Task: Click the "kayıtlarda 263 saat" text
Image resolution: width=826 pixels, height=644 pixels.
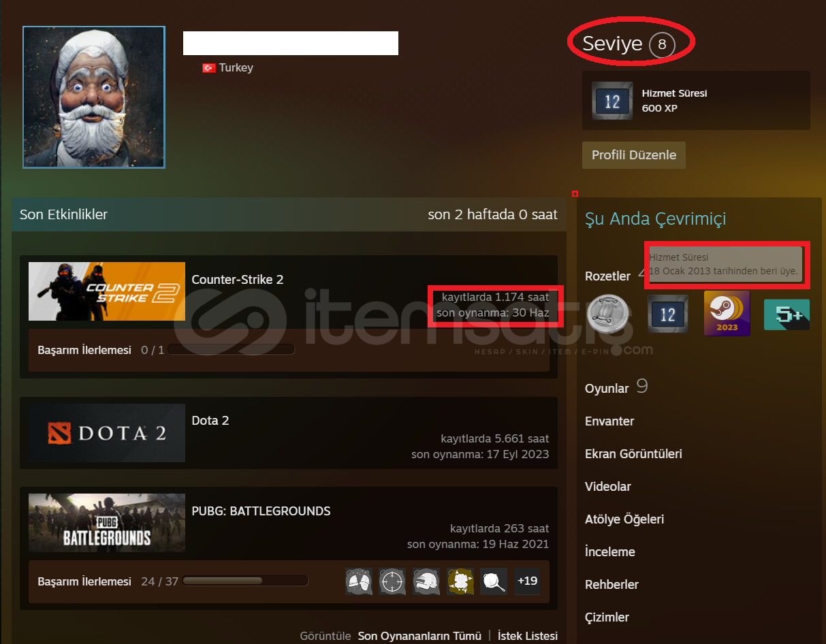Action: pyautogui.click(x=500, y=529)
